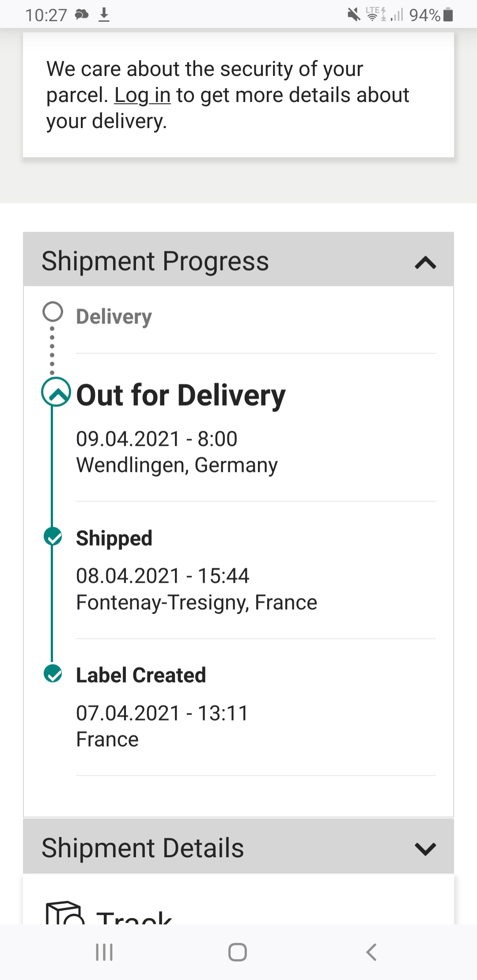Select the Out for Delivery heading
The width and height of the screenshot is (477, 980).
pos(181,395)
